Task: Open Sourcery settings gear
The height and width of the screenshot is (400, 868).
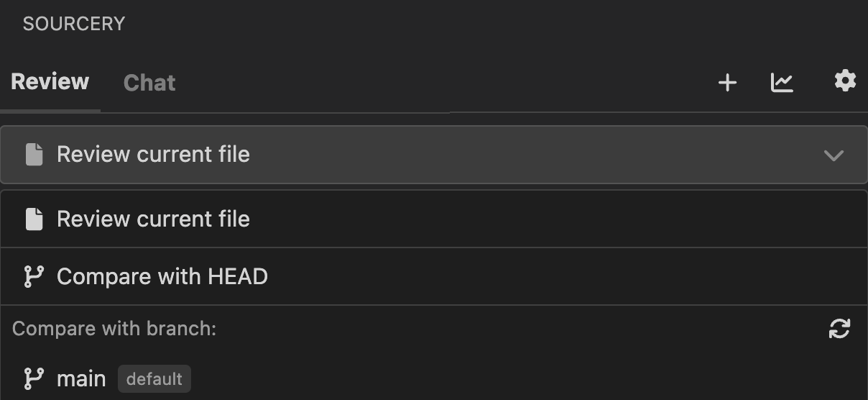Action: pyautogui.click(x=845, y=81)
